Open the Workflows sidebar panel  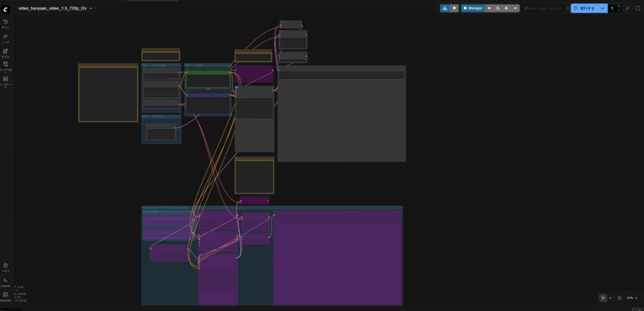pos(6,66)
